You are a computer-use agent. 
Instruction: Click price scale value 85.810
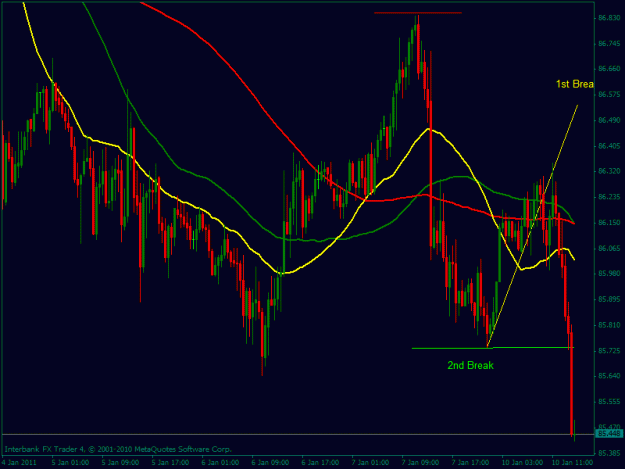tap(609, 325)
